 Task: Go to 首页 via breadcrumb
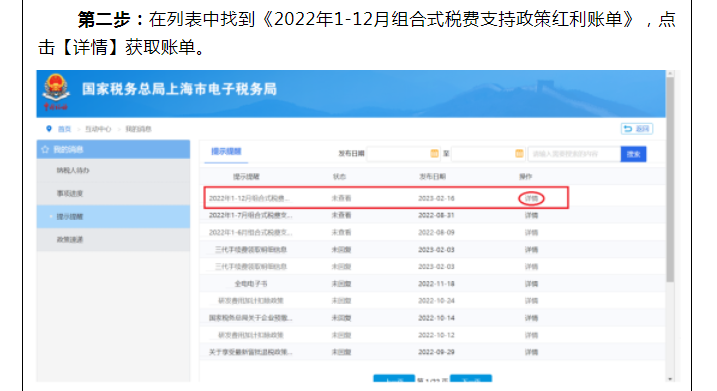point(64,129)
